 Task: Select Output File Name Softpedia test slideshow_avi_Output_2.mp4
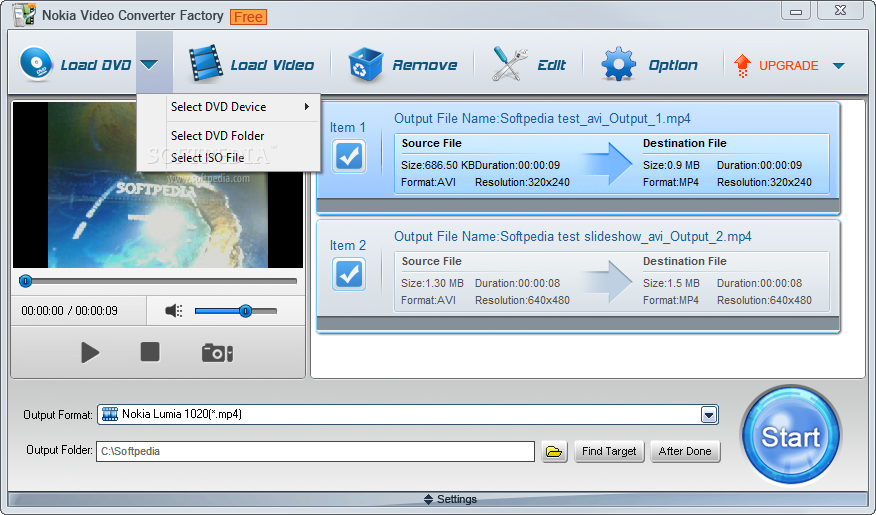[573, 236]
